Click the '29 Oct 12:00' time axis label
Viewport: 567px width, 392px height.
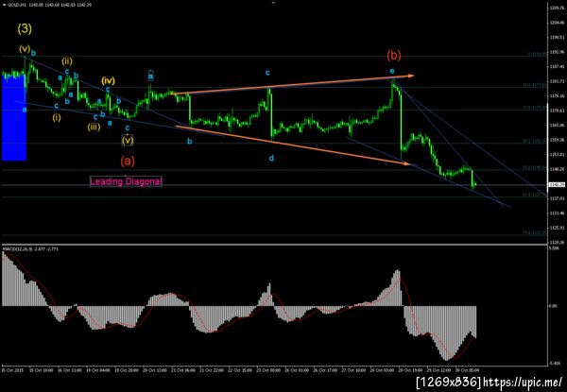[x=439, y=370]
